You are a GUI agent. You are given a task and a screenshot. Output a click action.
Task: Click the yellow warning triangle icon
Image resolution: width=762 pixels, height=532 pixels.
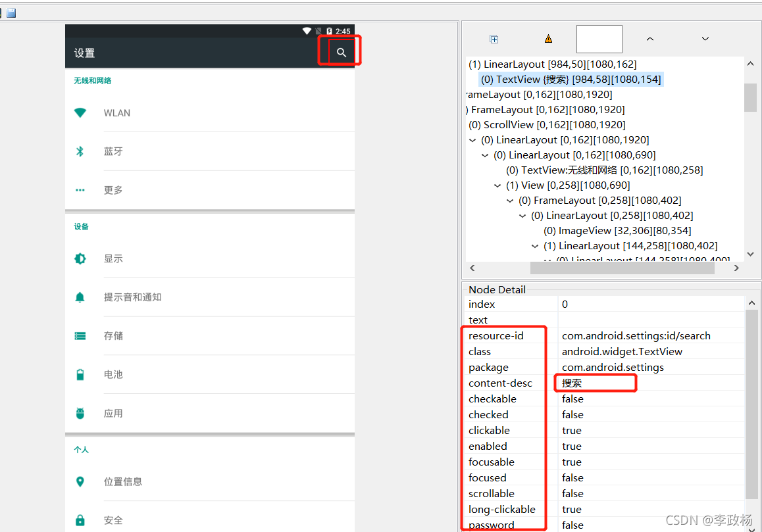(x=548, y=39)
